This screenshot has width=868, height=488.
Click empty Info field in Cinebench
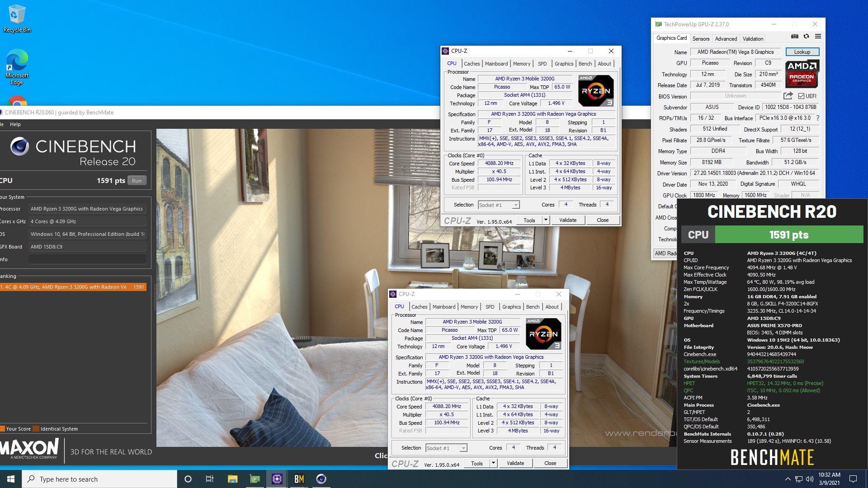(x=87, y=259)
